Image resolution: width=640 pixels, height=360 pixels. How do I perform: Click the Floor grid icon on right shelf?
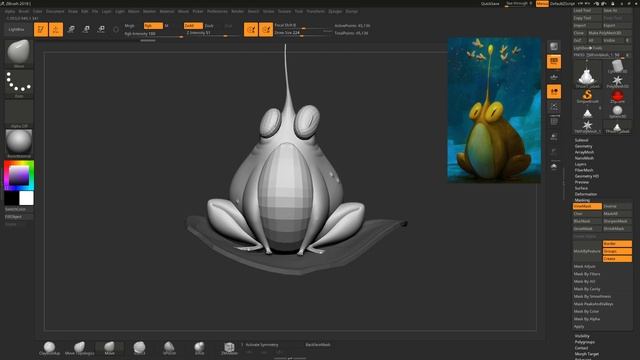tap(554, 76)
